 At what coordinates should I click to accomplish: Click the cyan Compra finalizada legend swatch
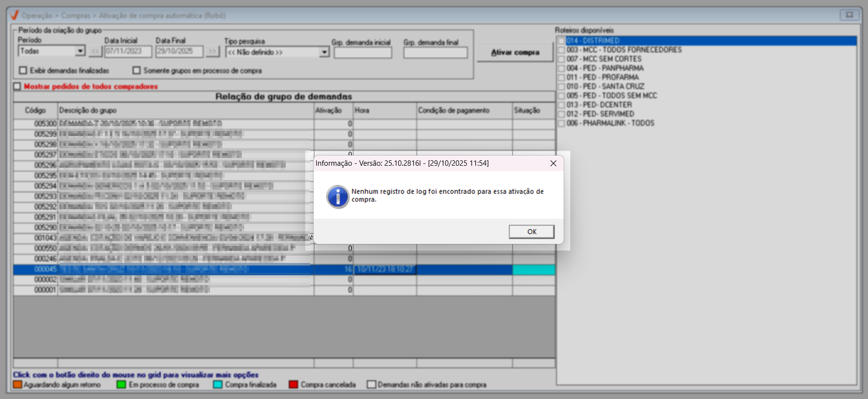coord(218,385)
